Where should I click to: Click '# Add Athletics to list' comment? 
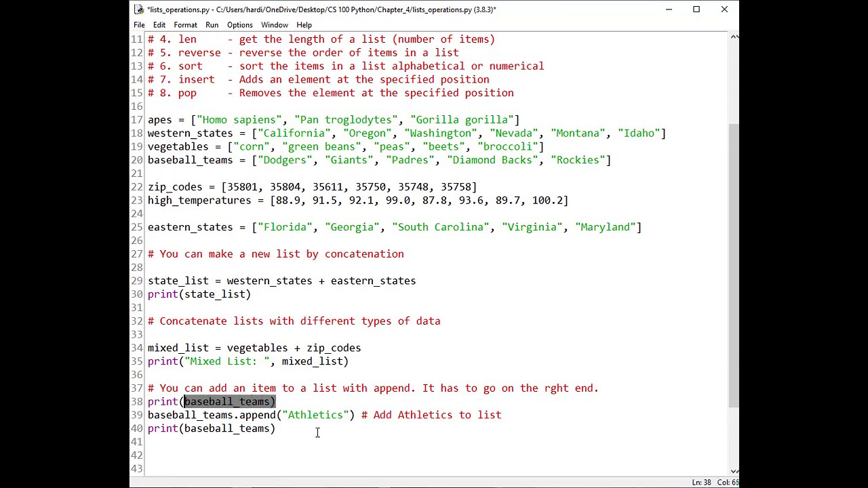coord(431,415)
